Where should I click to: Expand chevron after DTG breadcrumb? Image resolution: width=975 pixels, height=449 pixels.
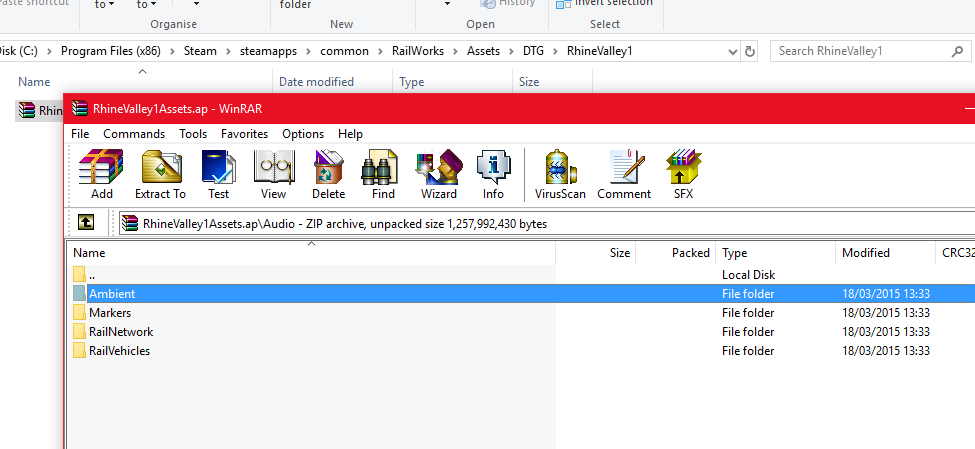pyautogui.click(x=555, y=51)
